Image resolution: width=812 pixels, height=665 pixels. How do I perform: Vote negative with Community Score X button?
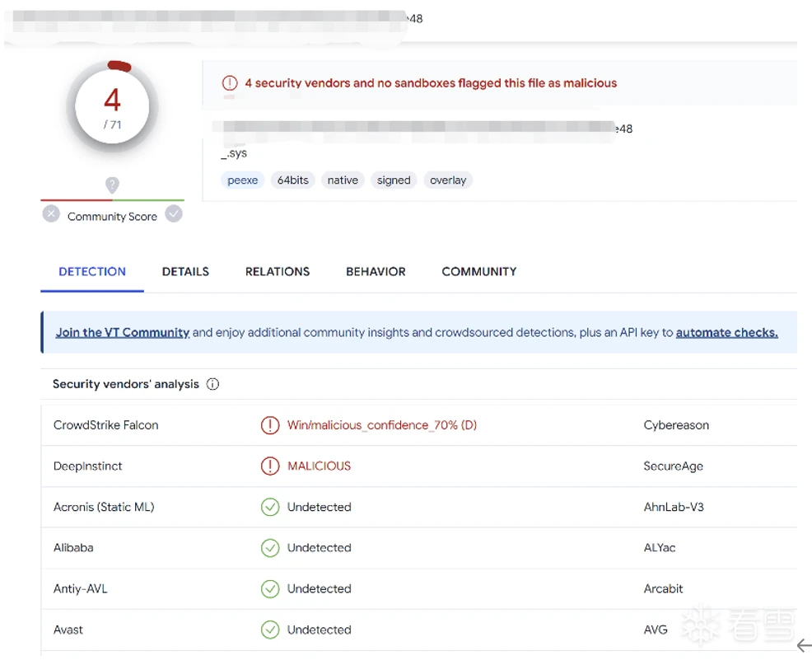click(51, 214)
